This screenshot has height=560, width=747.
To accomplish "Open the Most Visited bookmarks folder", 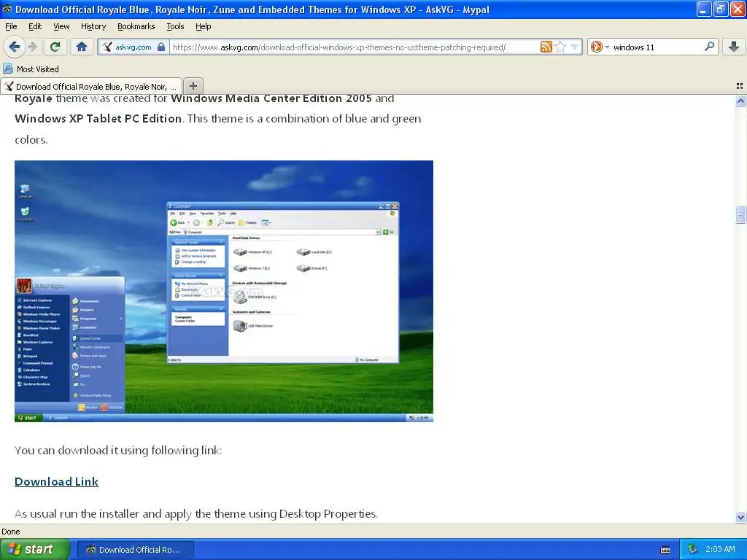I will (x=31, y=69).
